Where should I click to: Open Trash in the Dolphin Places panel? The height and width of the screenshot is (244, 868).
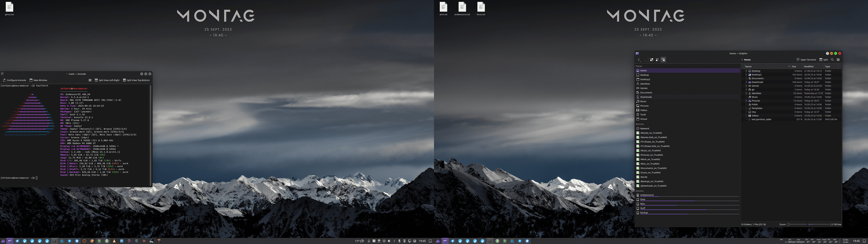tap(687, 115)
